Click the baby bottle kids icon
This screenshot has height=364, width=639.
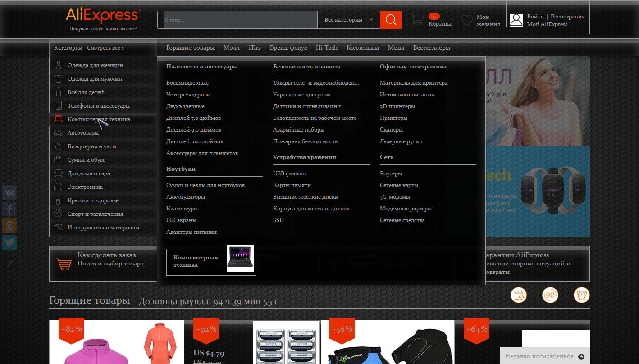point(58,92)
